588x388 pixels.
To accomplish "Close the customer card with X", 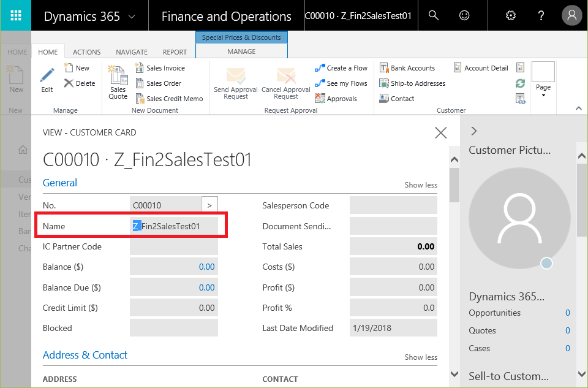I will 440,132.
